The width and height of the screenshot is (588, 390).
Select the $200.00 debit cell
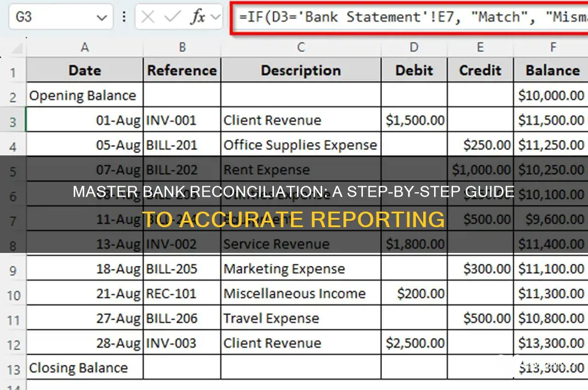pos(414,293)
